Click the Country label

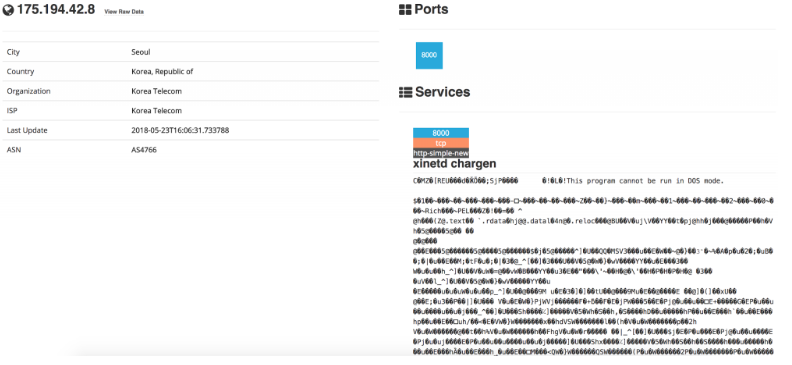(20, 72)
